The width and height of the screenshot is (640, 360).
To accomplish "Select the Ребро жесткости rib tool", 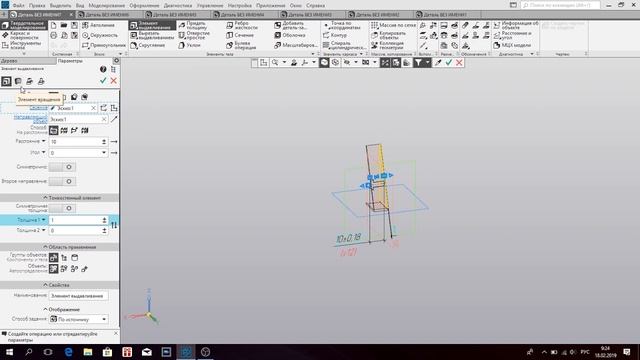I will [x=242, y=25].
